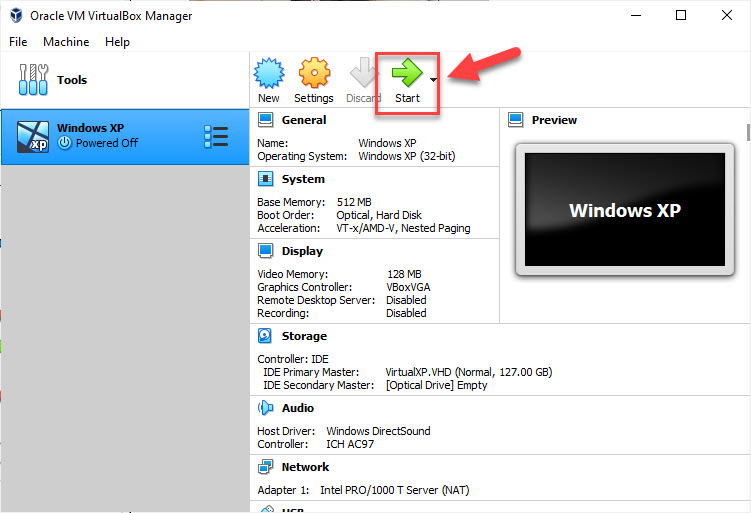Open the Machine menu

click(x=66, y=42)
